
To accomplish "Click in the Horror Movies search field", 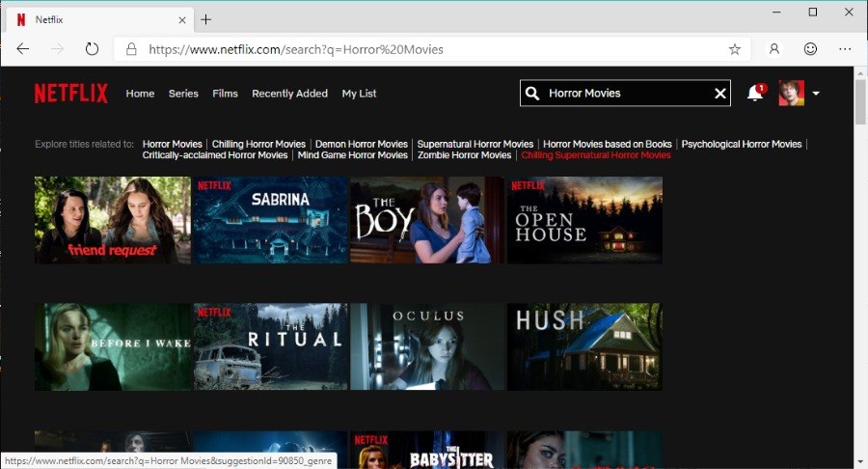I will [625, 94].
